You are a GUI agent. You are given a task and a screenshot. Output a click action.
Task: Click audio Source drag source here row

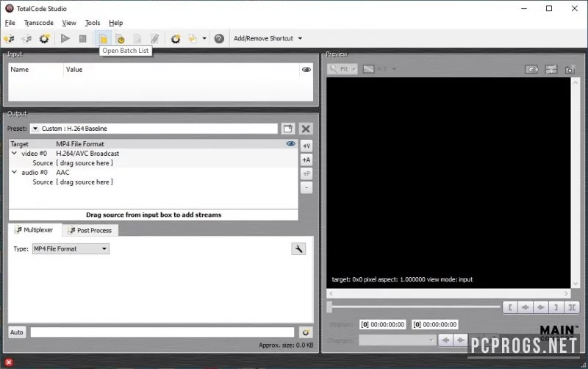(154, 182)
